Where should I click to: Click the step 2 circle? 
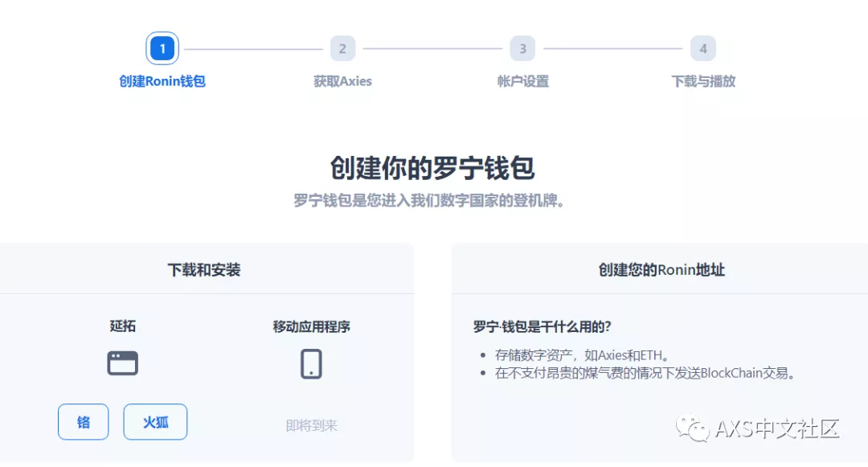pos(342,49)
